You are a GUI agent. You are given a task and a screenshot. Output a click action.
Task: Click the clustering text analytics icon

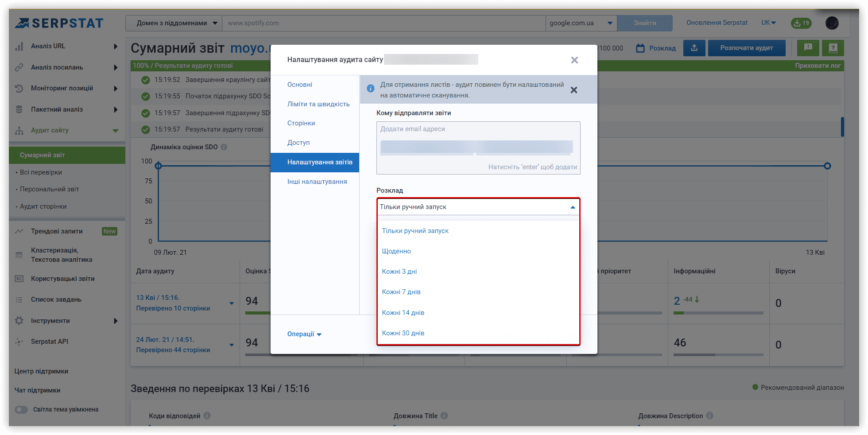point(19,255)
